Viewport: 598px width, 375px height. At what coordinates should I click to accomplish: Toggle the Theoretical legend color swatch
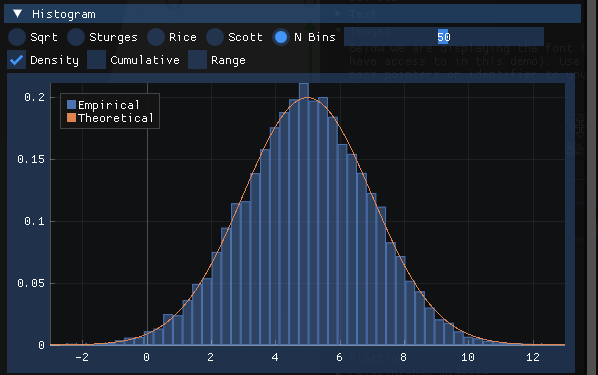click(x=71, y=117)
